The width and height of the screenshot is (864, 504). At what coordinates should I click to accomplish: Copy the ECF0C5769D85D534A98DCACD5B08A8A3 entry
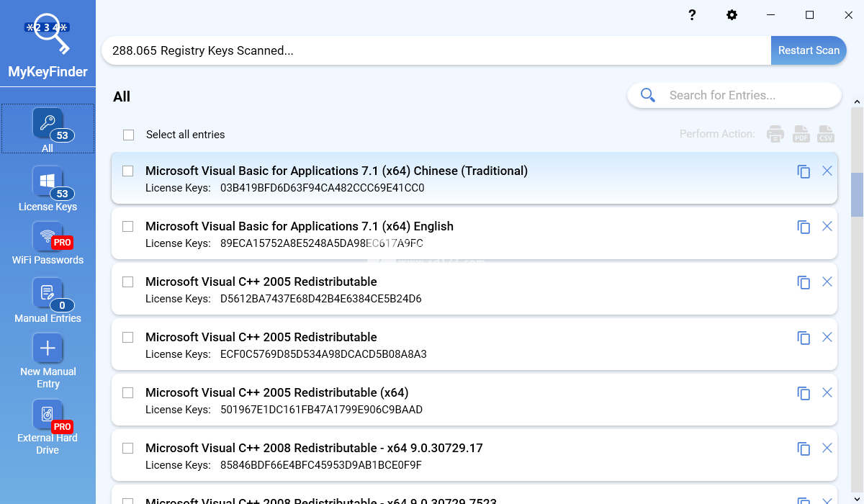(x=804, y=338)
